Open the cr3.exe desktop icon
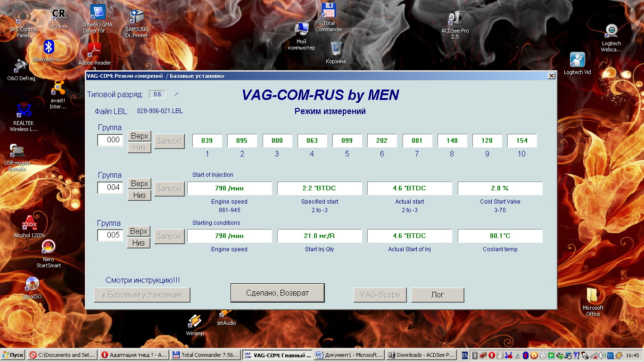The image size is (644, 362). tap(58, 19)
